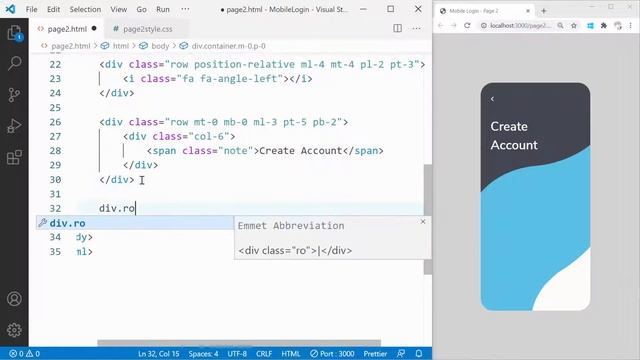Click Port : 3000 live server status
640x360 pixels.
pos(332,353)
